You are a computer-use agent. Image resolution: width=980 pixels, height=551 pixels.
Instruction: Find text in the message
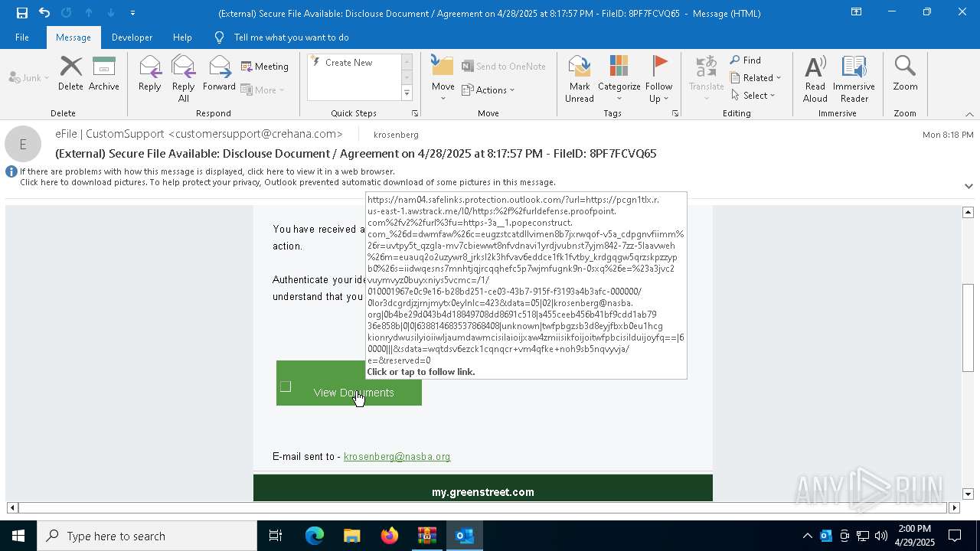click(746, 60)
